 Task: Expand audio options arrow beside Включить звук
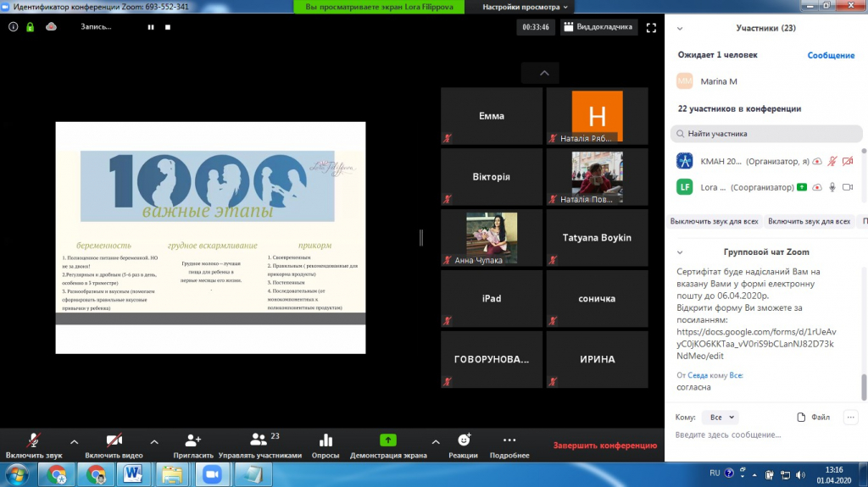pos(74,441)
